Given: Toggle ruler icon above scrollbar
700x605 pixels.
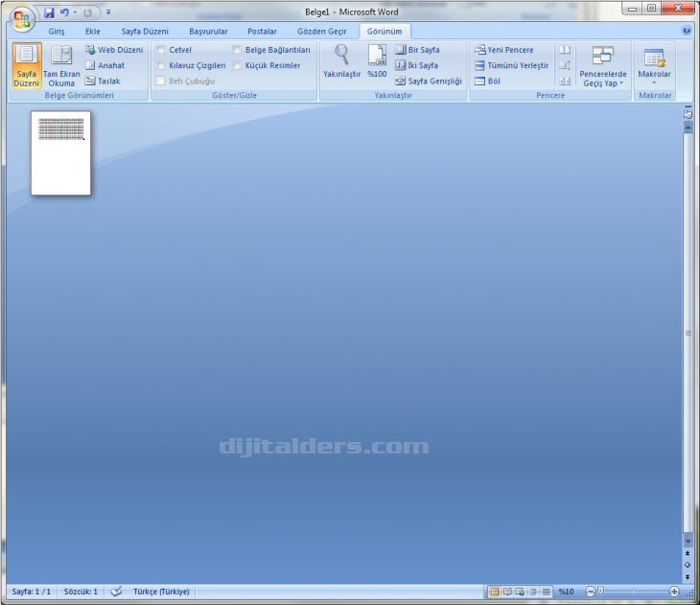Looking at the screenshot, I should [688, 114].
